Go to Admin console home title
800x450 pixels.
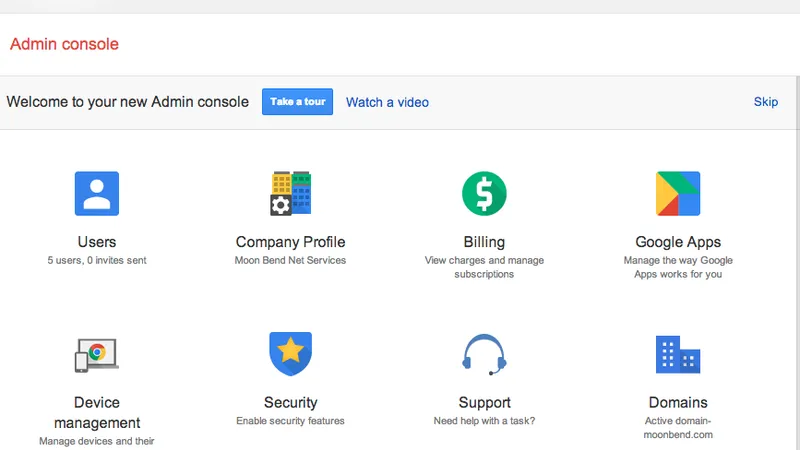64,44
